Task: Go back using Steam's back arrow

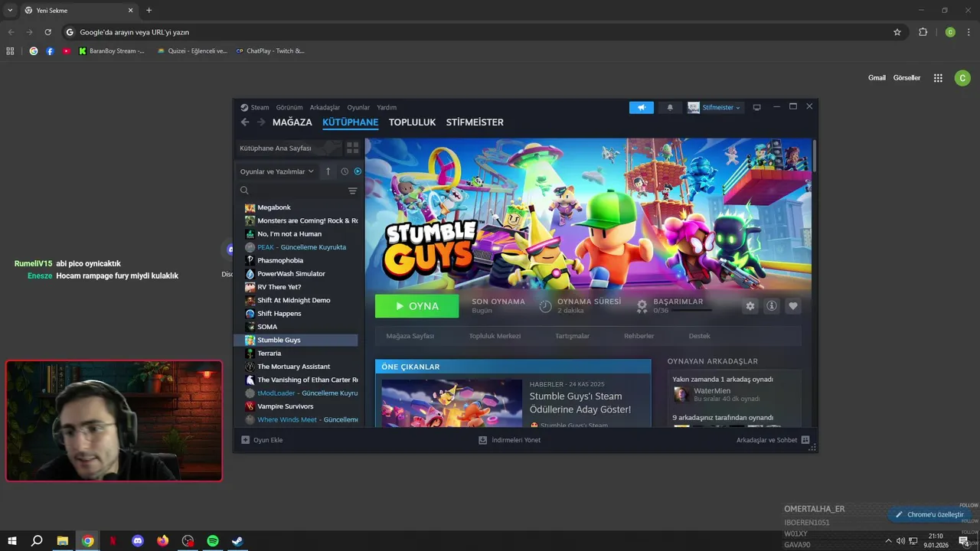Action: (x=245, y=122)
